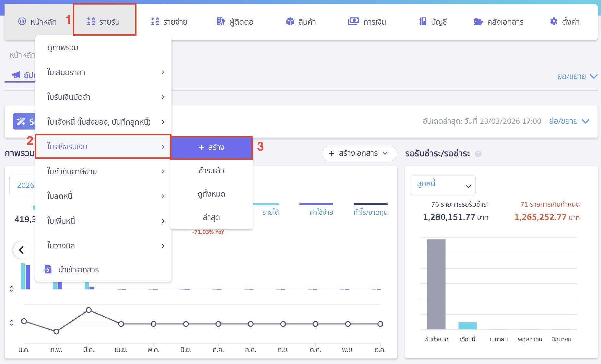Open the ลูกหนี้ dropdown selector
This screenshot has height=364, width=601.
click(x=442, y=185)
